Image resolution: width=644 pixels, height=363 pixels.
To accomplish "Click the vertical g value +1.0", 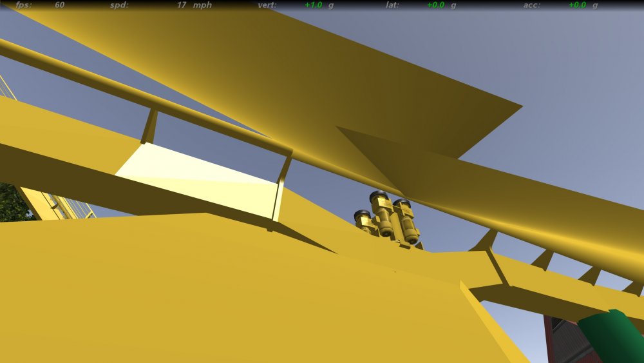I will point(313,5).
